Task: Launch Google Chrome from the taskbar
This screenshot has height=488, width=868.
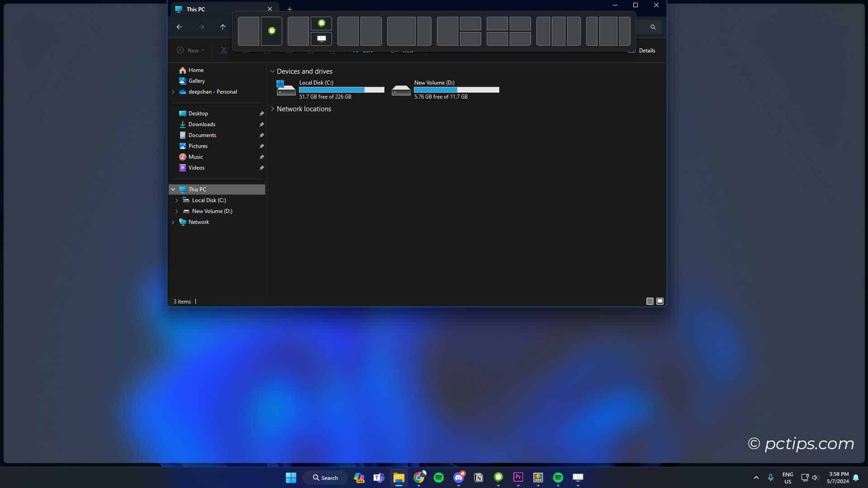Action: (419, 477)
